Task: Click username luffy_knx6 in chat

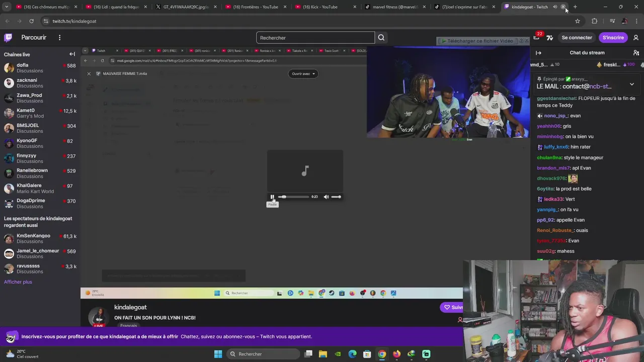Action: click(556, 147)
